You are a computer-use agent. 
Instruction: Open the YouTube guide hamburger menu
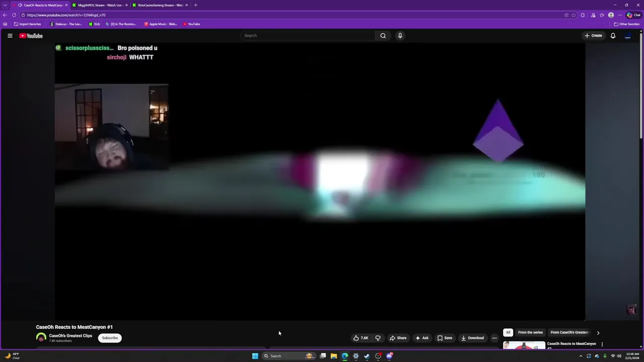(10, 36)
